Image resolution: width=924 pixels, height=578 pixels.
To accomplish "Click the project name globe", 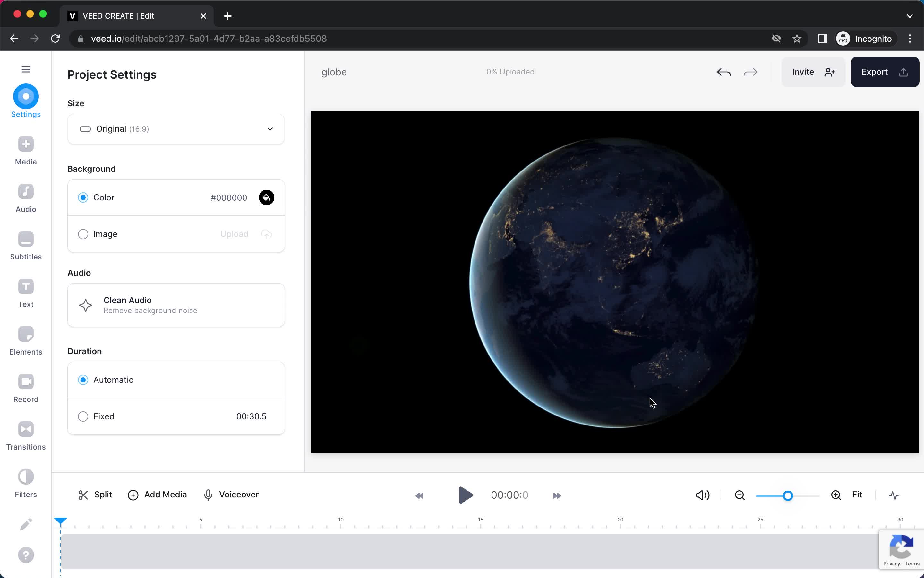I will pyautogui.click(x=334, y=72).
